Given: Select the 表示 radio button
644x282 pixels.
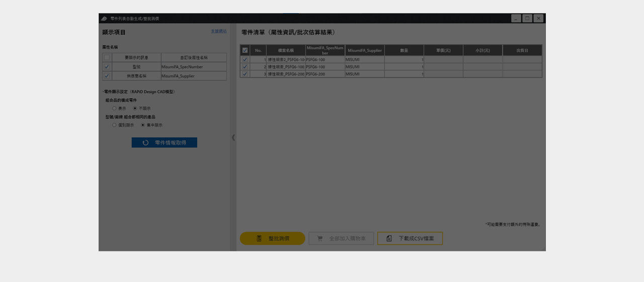Looking at the screenshot, I should click(x=114, y=108).
